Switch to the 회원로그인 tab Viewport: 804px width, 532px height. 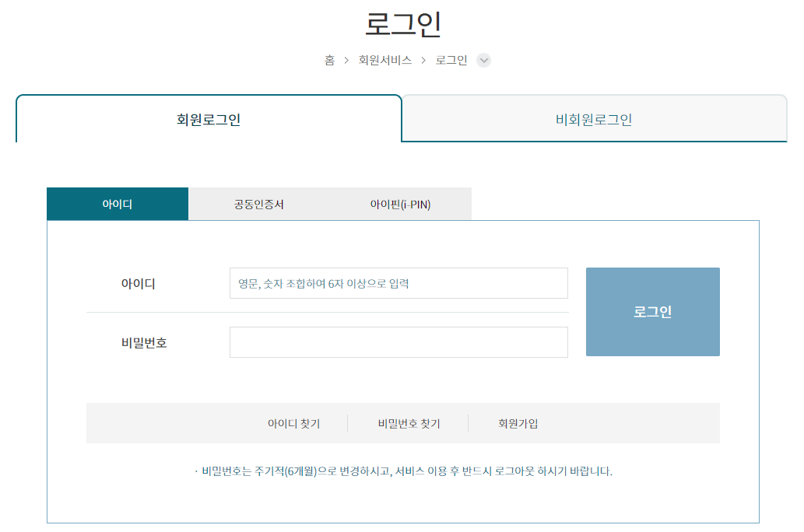click(x=209, y=117)
